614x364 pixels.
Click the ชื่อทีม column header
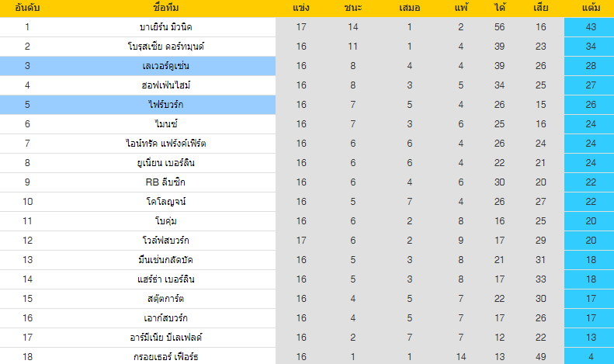click(x=165, y=8)
